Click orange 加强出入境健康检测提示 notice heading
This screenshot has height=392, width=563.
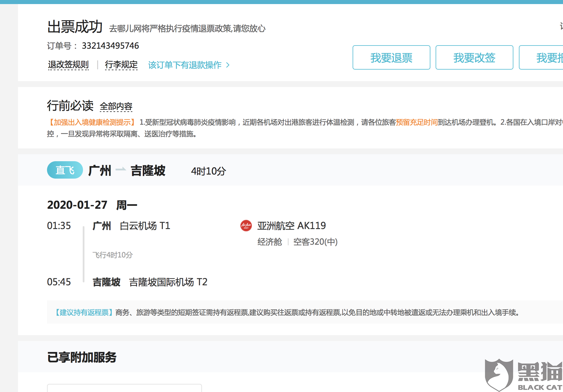tap(92, 122)
